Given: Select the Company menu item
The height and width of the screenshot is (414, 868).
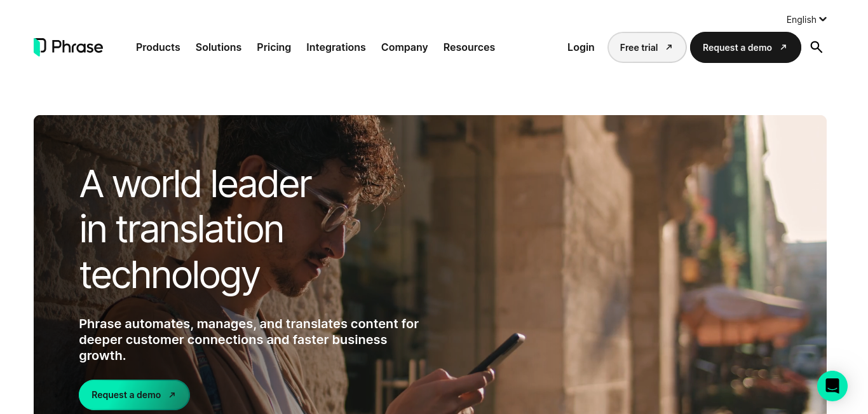Looking at the screenshot, I should pos(405,47).
